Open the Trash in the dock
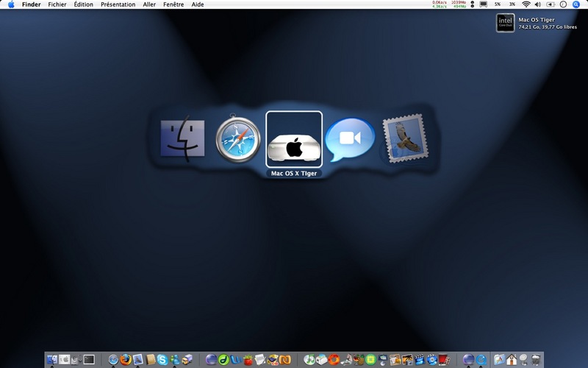This screenshot has width=588, height=368. 537,360
